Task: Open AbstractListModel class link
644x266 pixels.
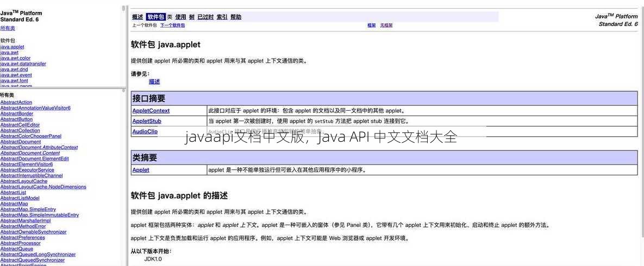Action: tap(20, 198)
